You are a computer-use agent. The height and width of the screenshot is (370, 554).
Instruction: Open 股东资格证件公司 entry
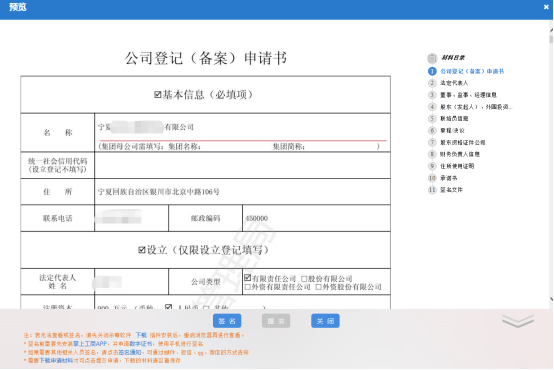462,143
